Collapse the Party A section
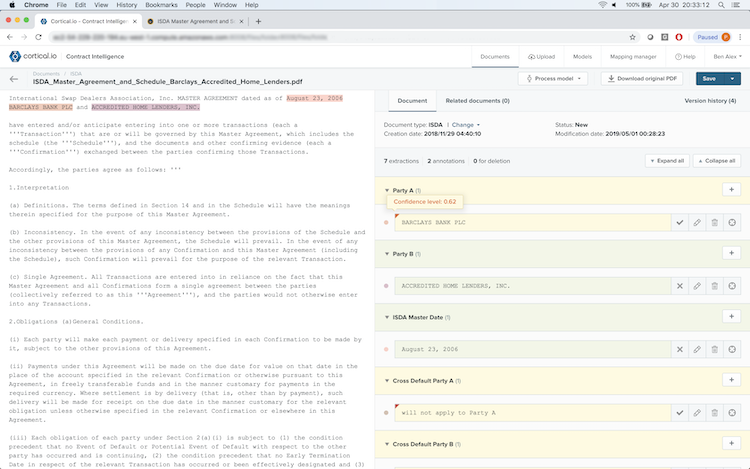This screenshot has height=469, width=750. (x=387, y=190)
